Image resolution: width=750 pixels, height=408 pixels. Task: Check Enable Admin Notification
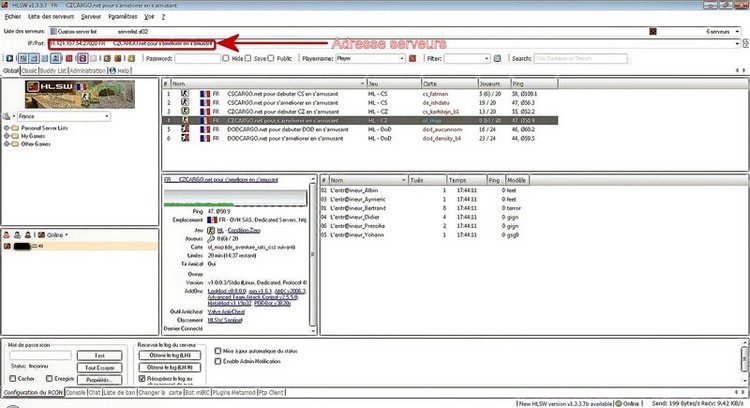click(218, 361)
